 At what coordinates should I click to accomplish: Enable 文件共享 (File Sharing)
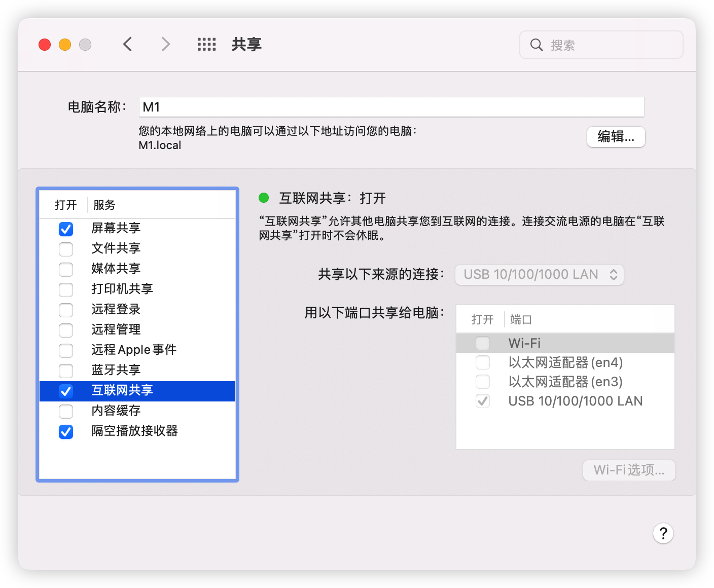(x=66, y=249)
